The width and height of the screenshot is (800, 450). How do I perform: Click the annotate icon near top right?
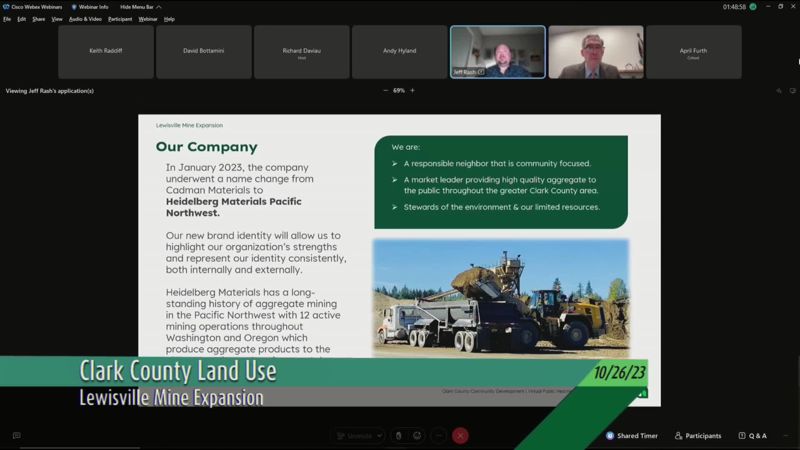tap(779, 91)
